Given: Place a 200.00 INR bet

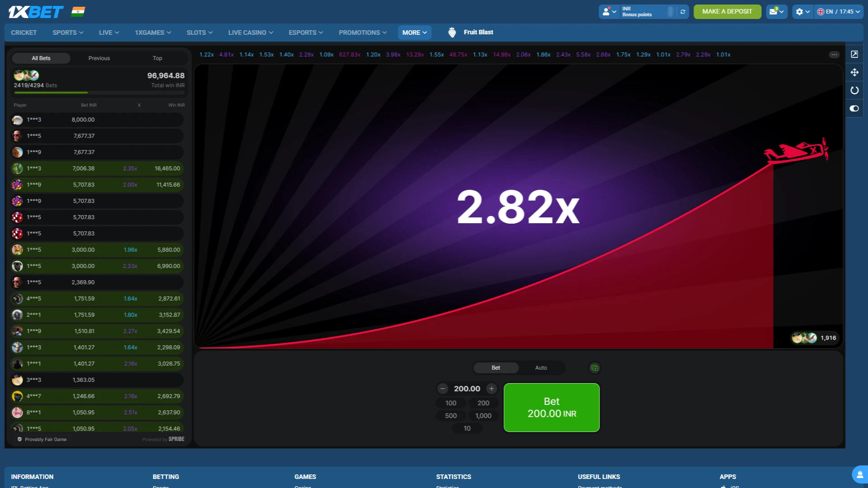Looking at the screenshot, I should click(552, 407).
